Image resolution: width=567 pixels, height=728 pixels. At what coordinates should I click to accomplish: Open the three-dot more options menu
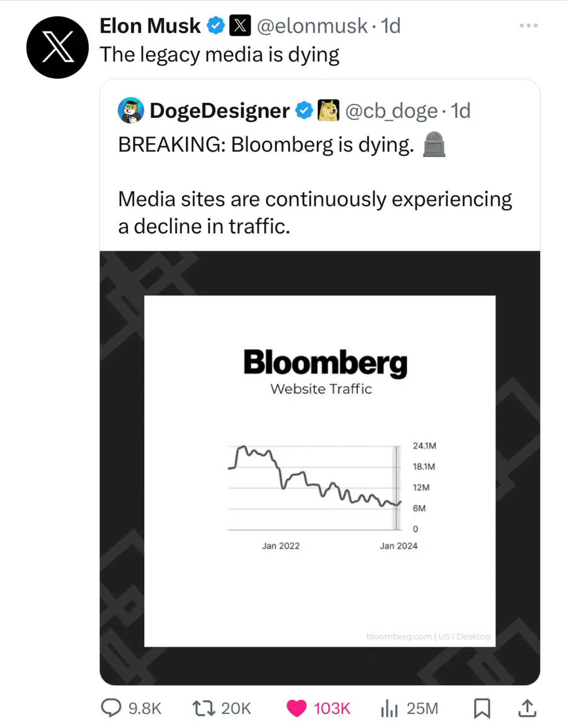(x=528, y=25)
